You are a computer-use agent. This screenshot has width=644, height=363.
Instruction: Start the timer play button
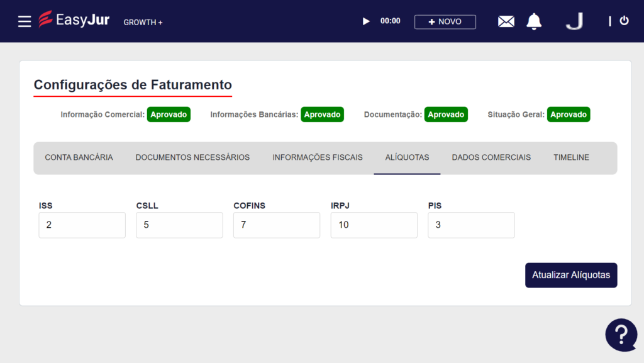coord(366,21)
